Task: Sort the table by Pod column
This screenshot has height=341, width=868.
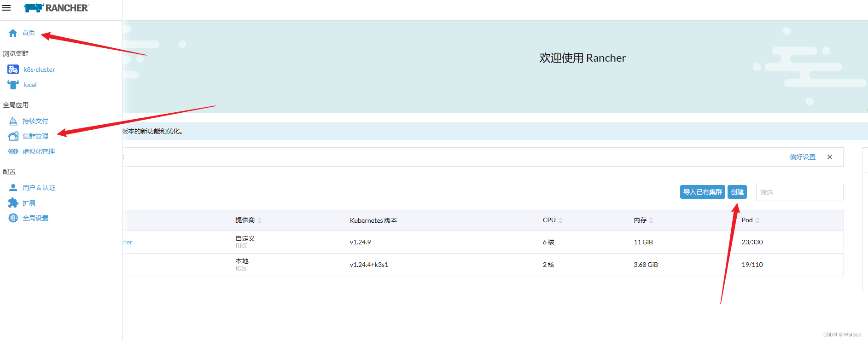Action: [751, 220]
